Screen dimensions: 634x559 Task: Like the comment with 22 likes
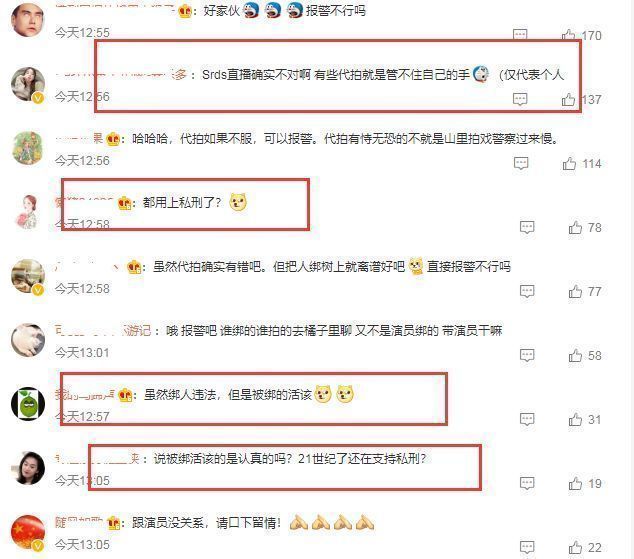575,547
